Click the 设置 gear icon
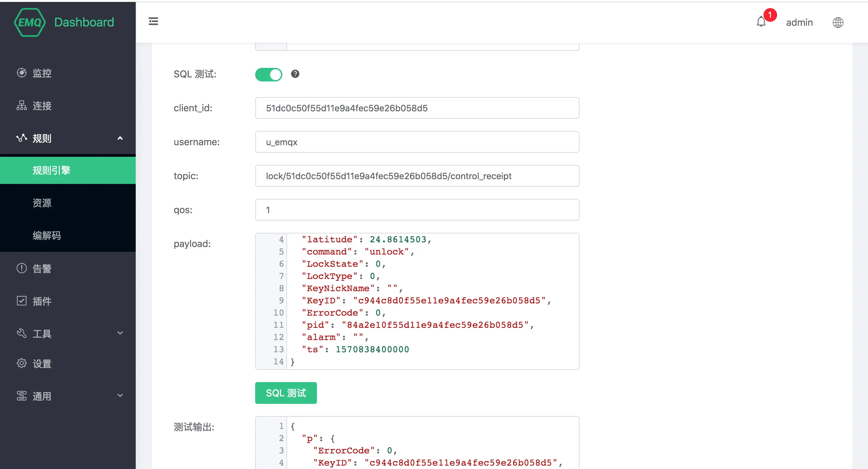This screenshot has height=469, width=868. pos(22,363)
